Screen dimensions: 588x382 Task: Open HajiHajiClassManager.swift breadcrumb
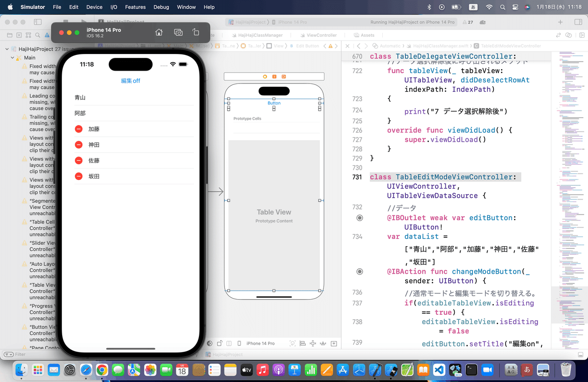pyautogui.click(x=438, y=46)
